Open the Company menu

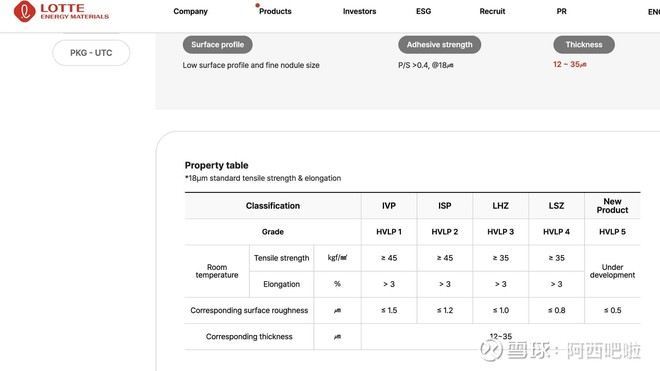click(190, 11)
